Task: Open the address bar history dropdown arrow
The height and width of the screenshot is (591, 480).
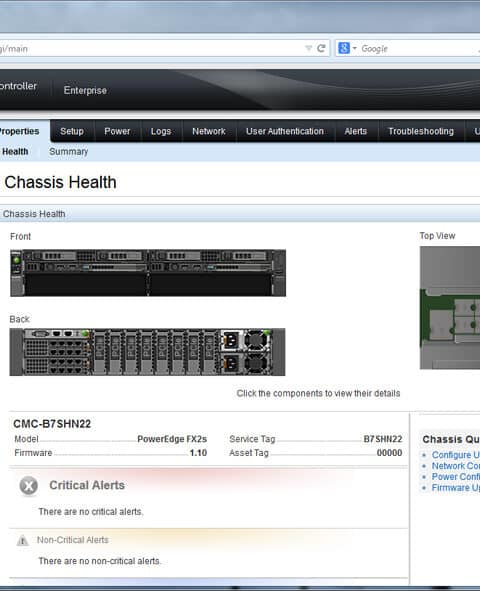Action: point(309,48)
